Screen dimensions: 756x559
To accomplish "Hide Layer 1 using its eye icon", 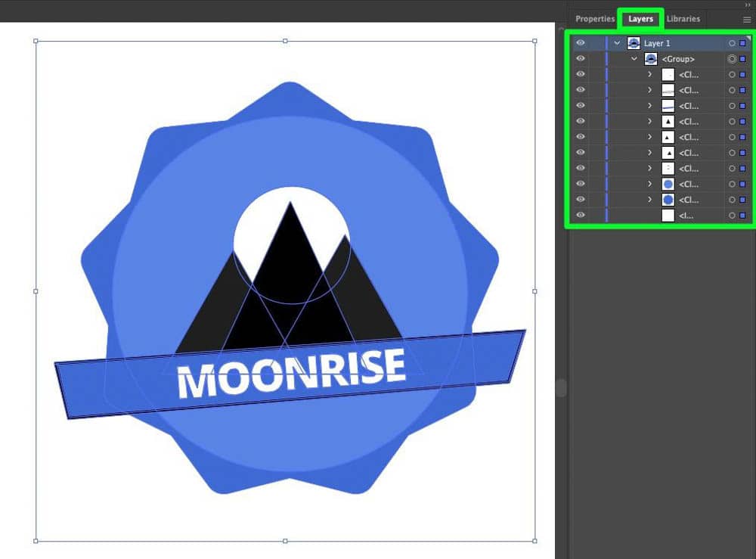I will (x=581, y=44).
